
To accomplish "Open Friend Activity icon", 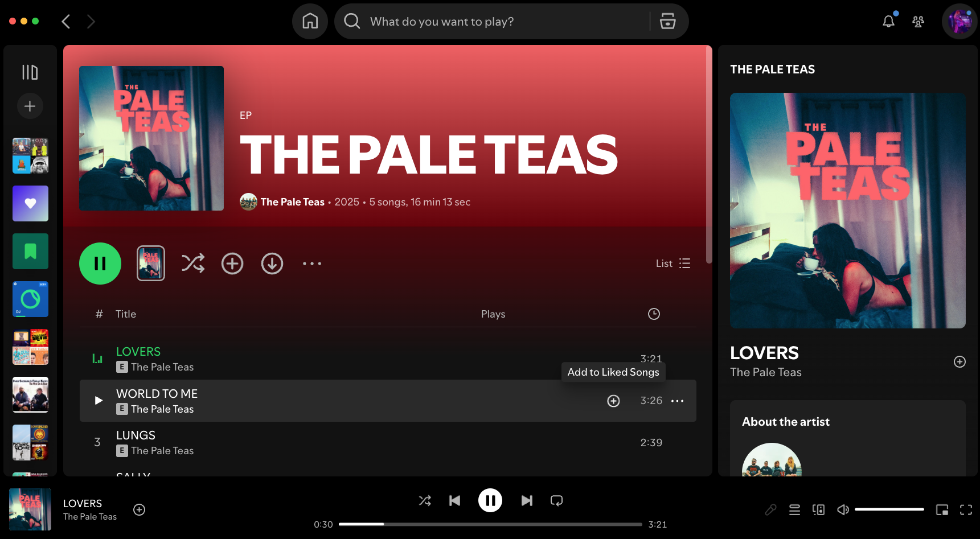I will point(918,22).
